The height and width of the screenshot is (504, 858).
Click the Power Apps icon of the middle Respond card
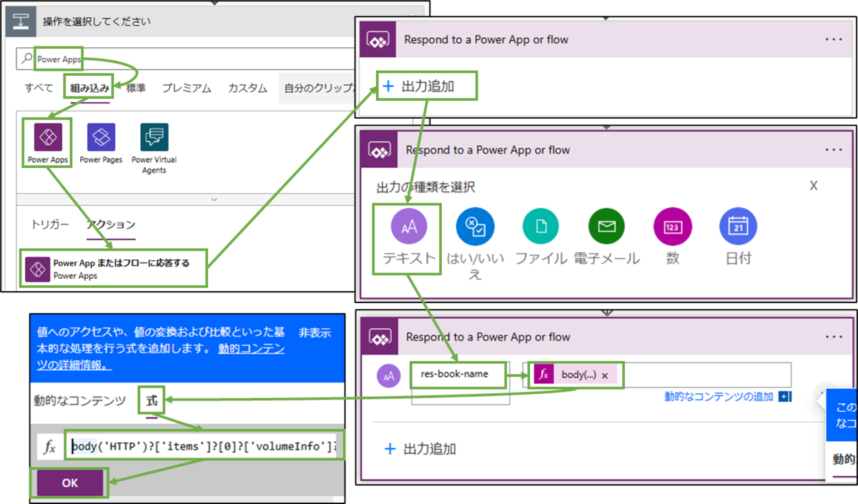(378, 151)
